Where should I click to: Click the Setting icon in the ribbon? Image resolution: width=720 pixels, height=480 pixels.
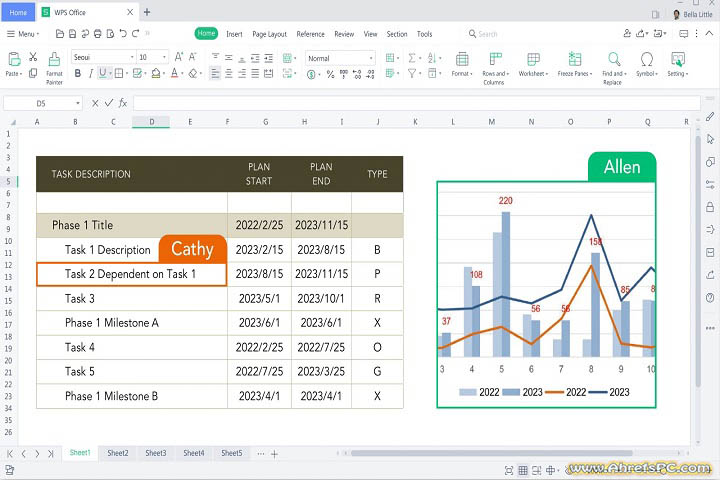(678, 59)
